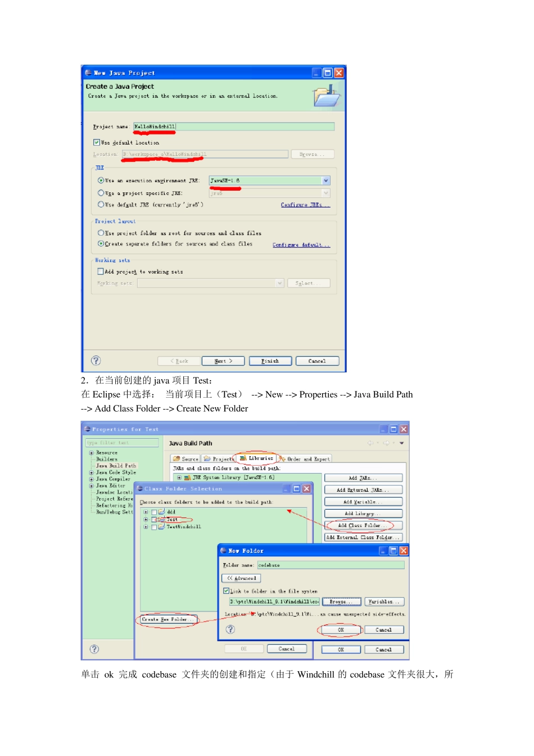
Task: Select Use project folder as root option
Action: 101,233
